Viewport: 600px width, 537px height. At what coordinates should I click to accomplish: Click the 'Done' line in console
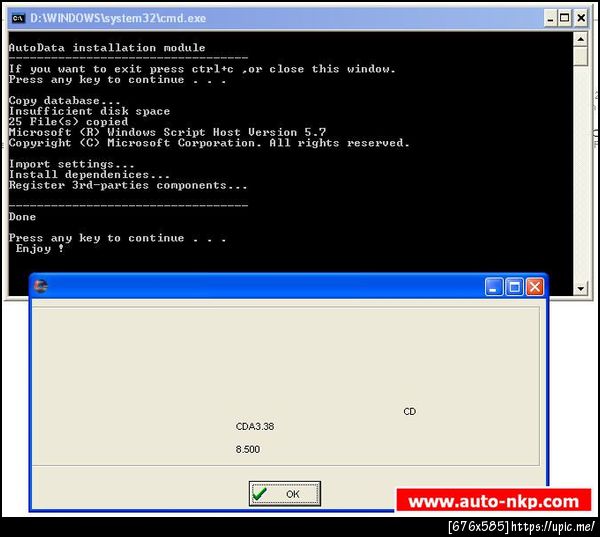[22, 217]
